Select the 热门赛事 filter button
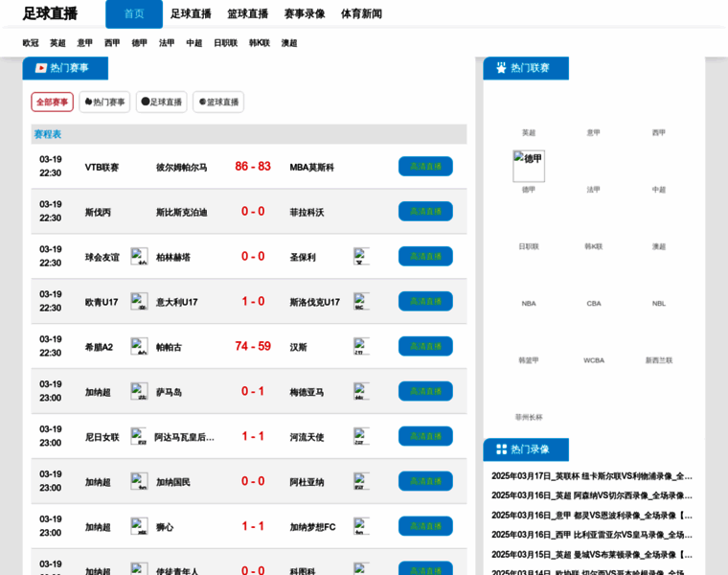 tap(104, 102)
